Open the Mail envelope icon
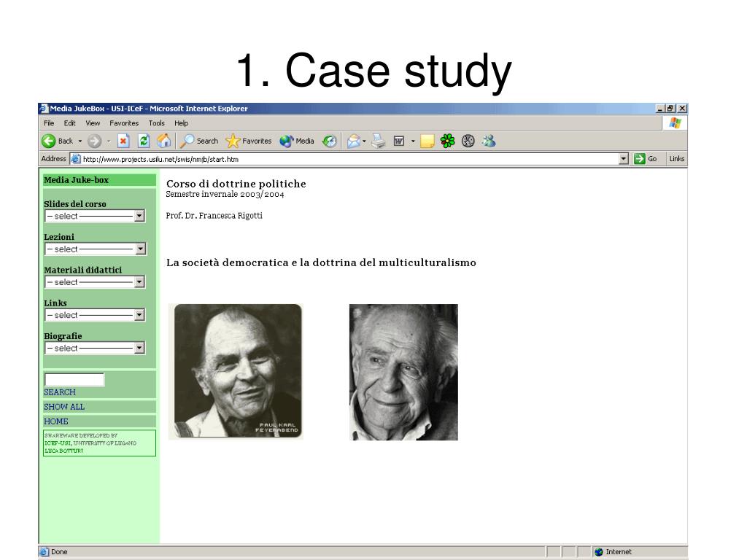Image resolution: width=747 pixels, height=560 pixels. tap(354, 141)
